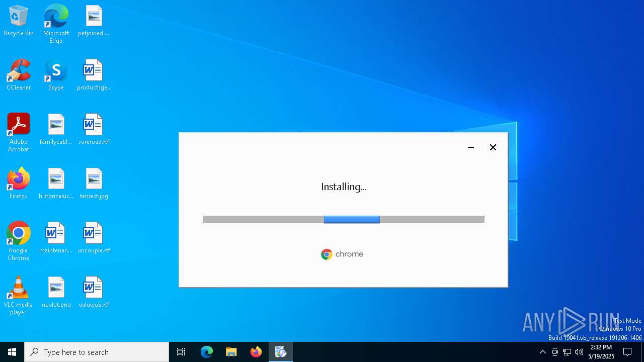Image resolution: width=644 pixels, height=362 pixels.
Task: Open the network status tray icon
Action: pyautogui.click(x=567, y=352)
